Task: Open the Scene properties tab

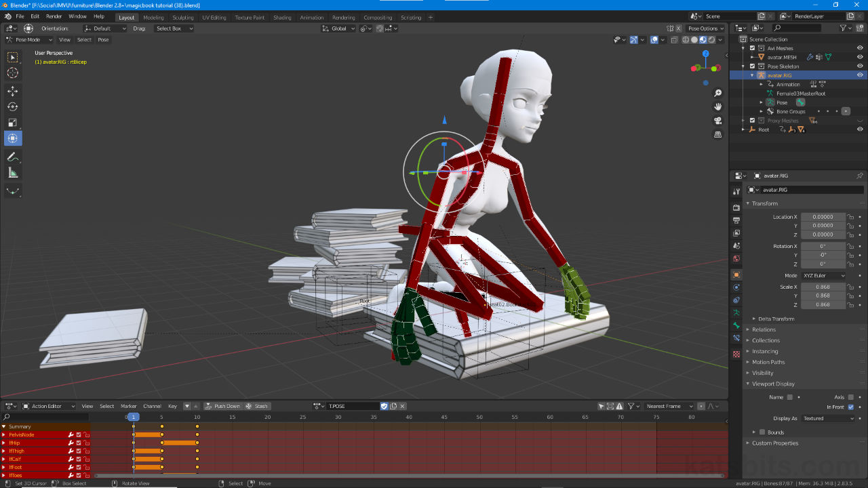Action: [x=736, y=246]
